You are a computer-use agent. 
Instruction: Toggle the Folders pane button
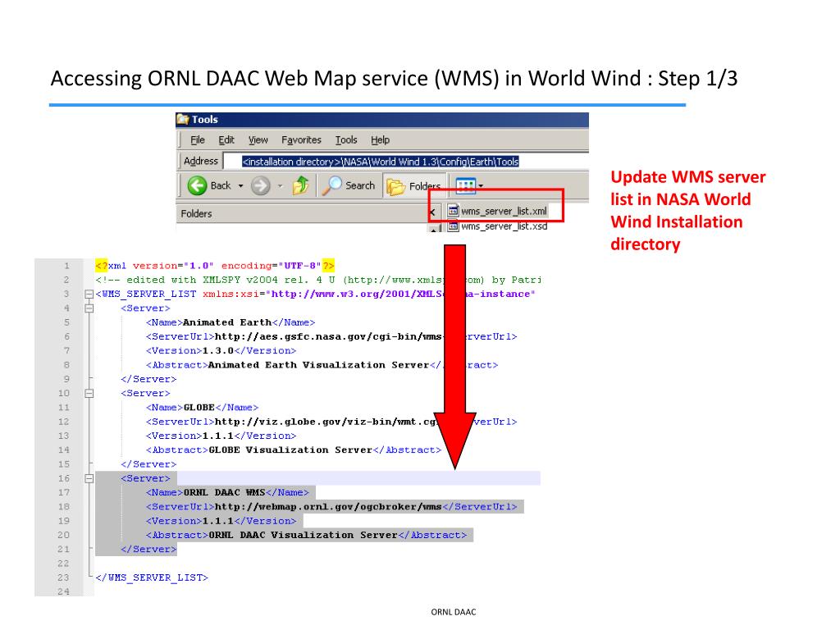[413, 186]
